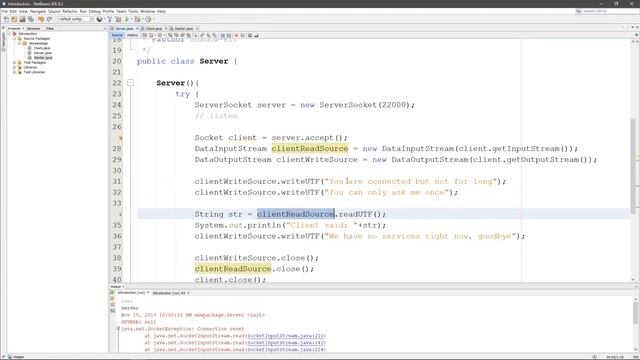The width and height of the screenshot is (640, 360).
Task: Open the Debug menu
Action: tap(95, 11)
